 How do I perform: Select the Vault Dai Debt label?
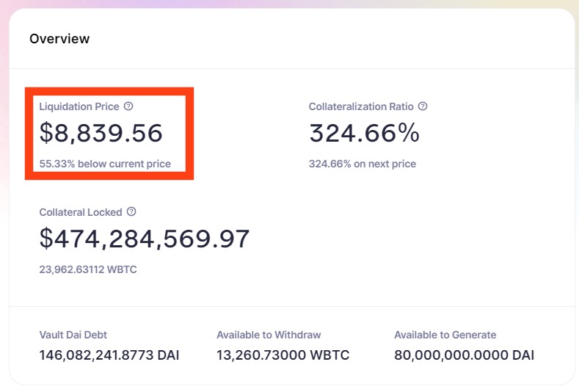(x=76, y=335)
